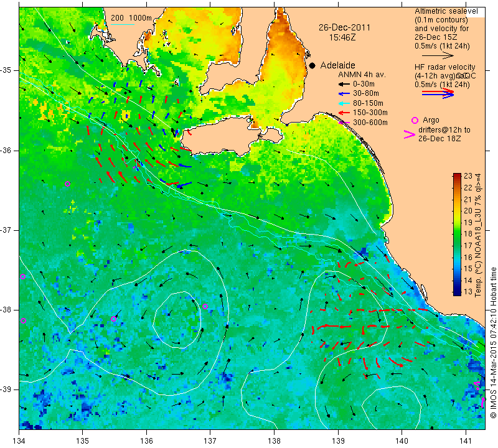Viewport: 498px width, 448px height.
Task: Click the latitude axis label -37
Action: point(6,230)
